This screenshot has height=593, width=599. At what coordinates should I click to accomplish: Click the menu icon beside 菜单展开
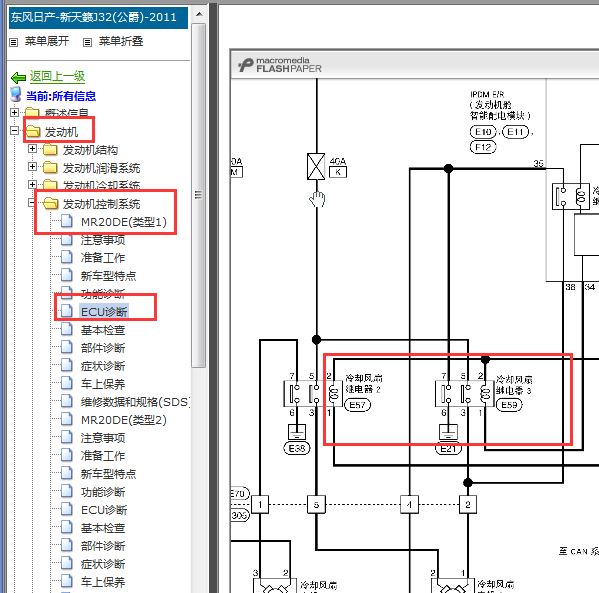[x=13, y=42]
